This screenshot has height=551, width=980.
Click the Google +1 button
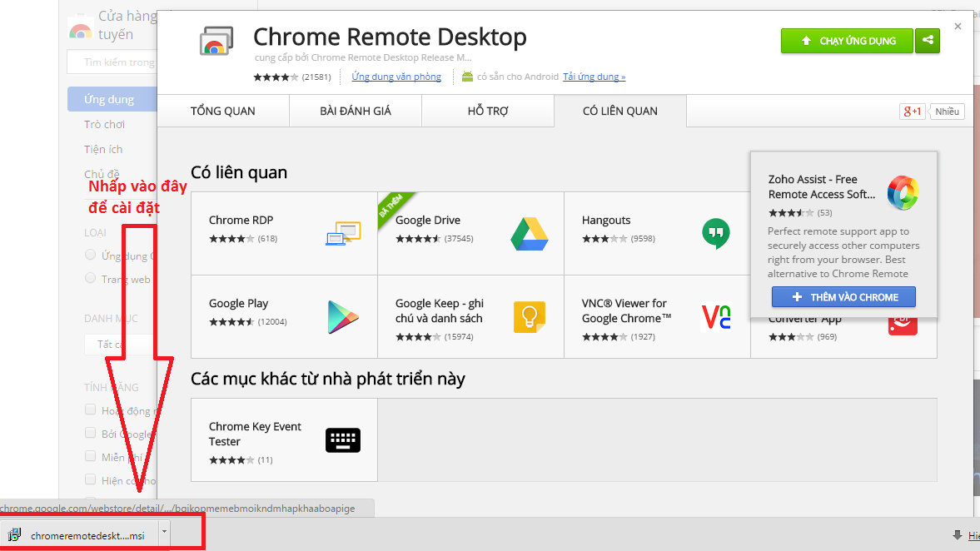point(912,112)
